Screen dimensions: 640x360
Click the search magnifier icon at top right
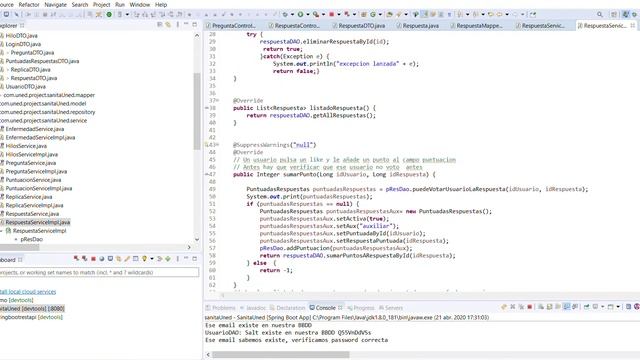600,14
